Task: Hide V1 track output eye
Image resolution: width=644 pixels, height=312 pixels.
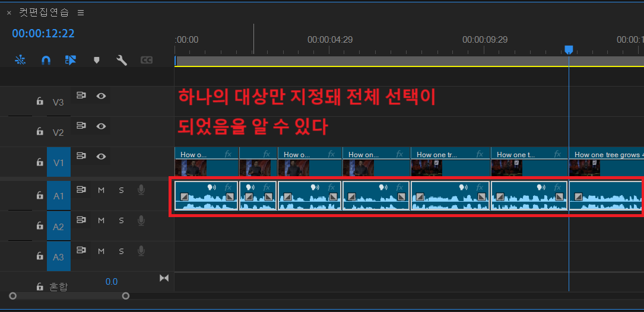Action: (101, 157)
